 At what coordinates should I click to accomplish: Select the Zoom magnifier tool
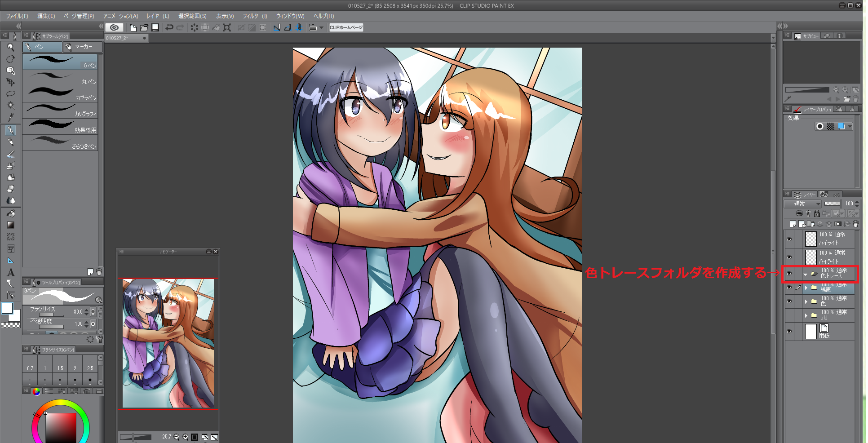point(11,47)
